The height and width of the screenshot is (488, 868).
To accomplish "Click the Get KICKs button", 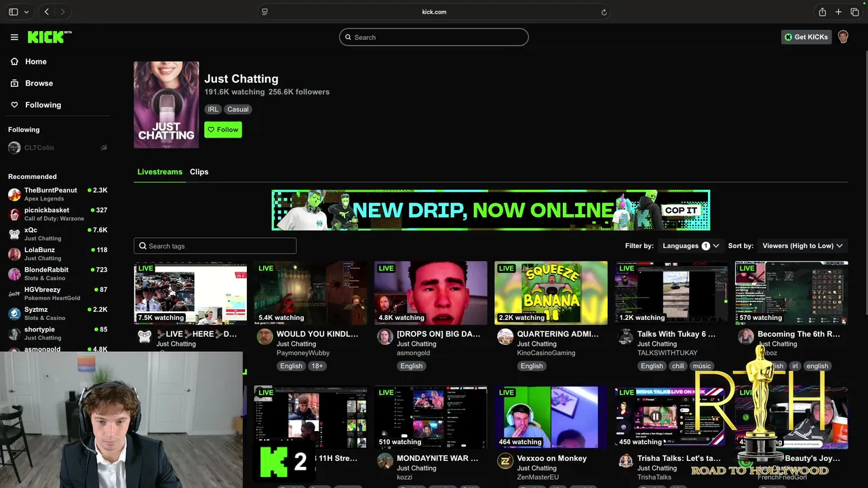I will [806, 37].
